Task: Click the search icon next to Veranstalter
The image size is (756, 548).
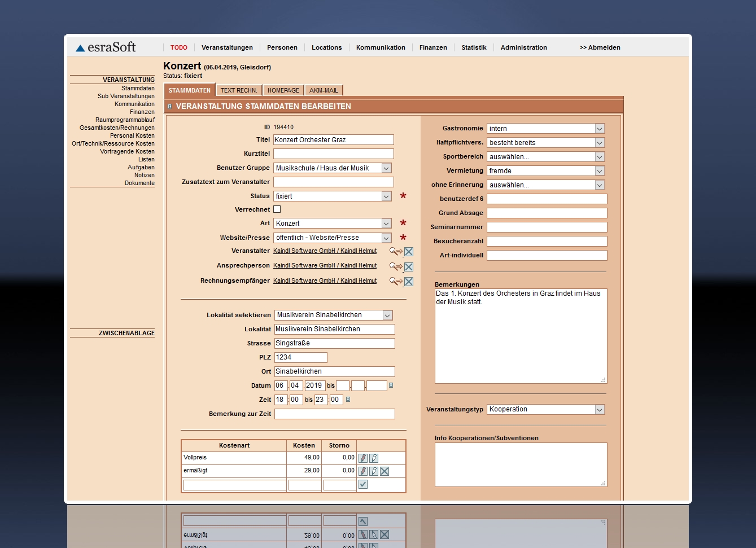Action: pos(395,252)
